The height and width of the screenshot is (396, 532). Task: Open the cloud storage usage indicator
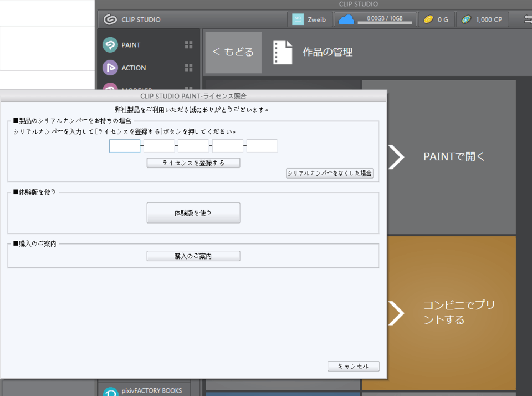tap(375, 19)
